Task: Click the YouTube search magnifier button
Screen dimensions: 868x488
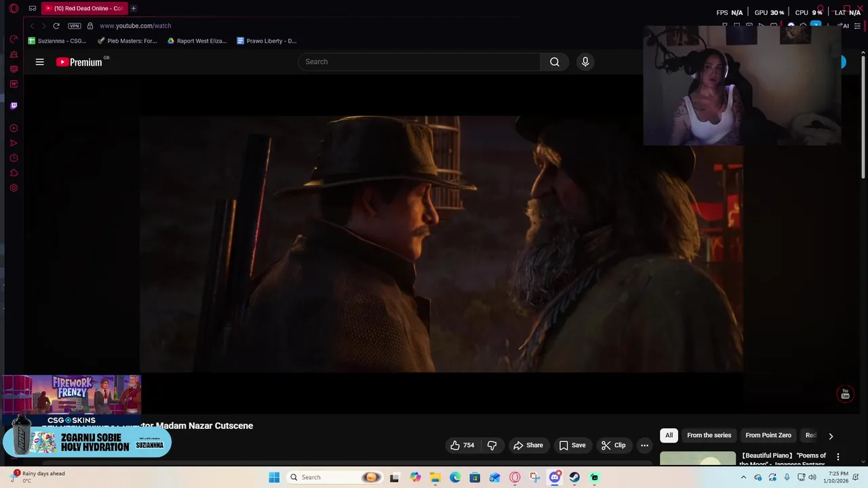Action: coord(555,62)
